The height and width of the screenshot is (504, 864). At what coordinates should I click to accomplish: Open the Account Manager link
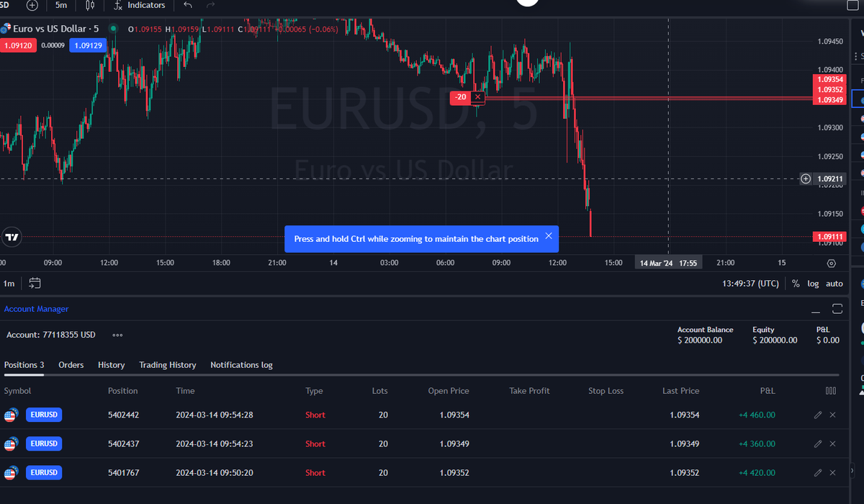click(36, 309)
